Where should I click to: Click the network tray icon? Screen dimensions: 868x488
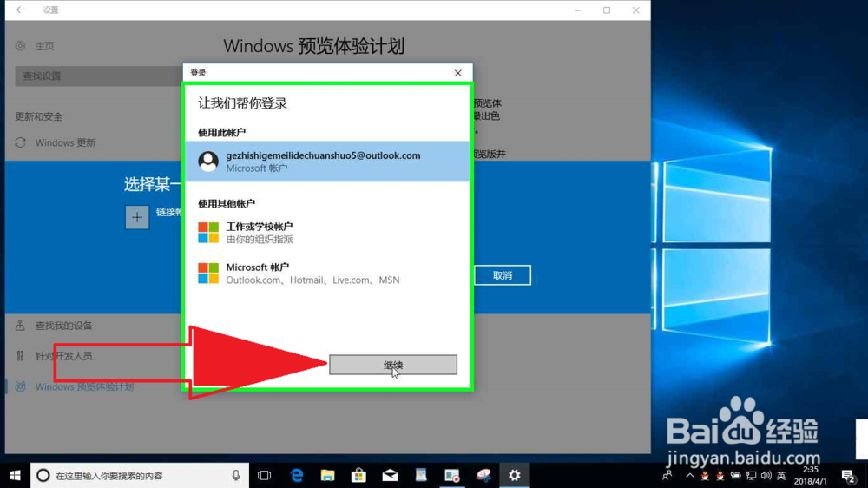pos(751,475)
